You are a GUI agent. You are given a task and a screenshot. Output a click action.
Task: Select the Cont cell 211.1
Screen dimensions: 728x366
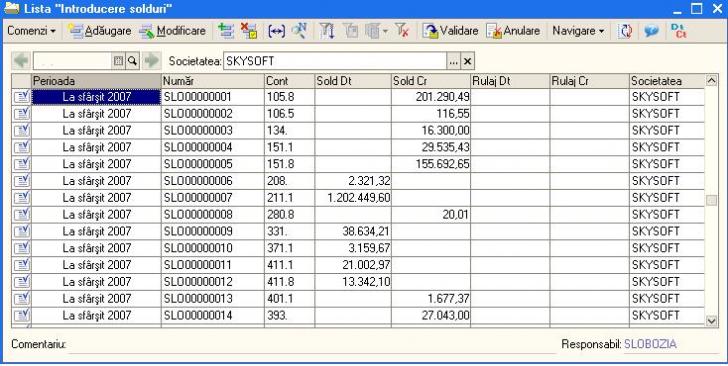tap(289, 198)
